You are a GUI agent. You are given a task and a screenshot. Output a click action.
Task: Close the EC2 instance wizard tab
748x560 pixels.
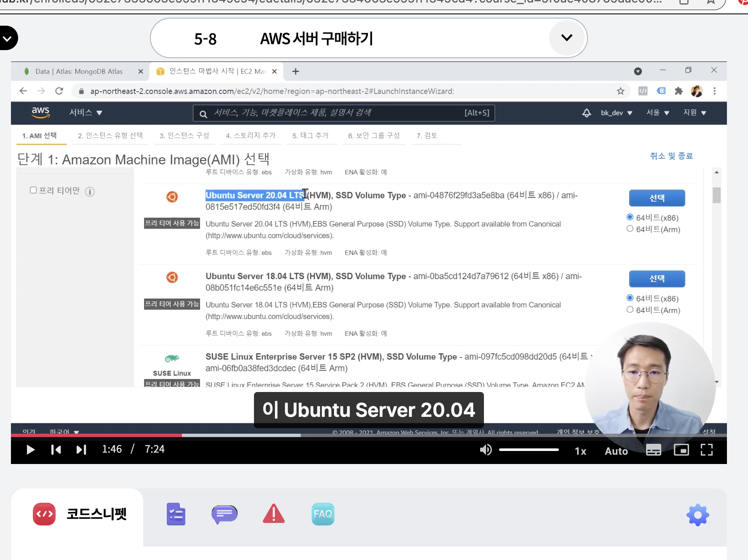pos(275,72)
